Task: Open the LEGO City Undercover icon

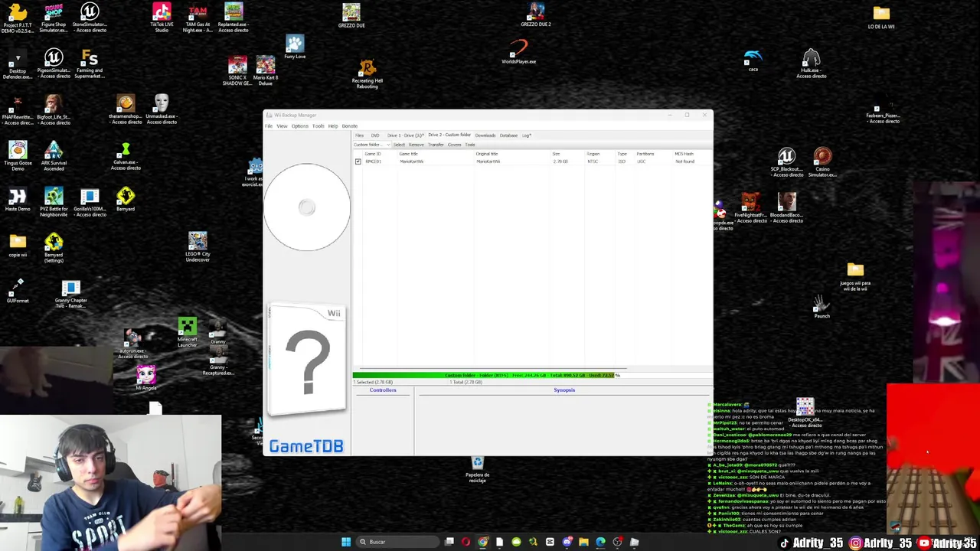Action: point(198,247)
